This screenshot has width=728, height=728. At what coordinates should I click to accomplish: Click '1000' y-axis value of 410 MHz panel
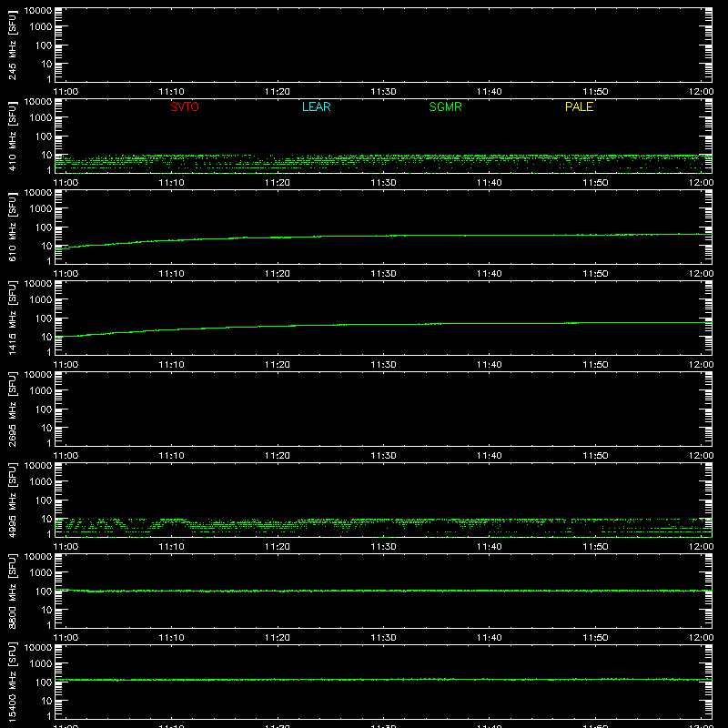(x=41, y=118)
